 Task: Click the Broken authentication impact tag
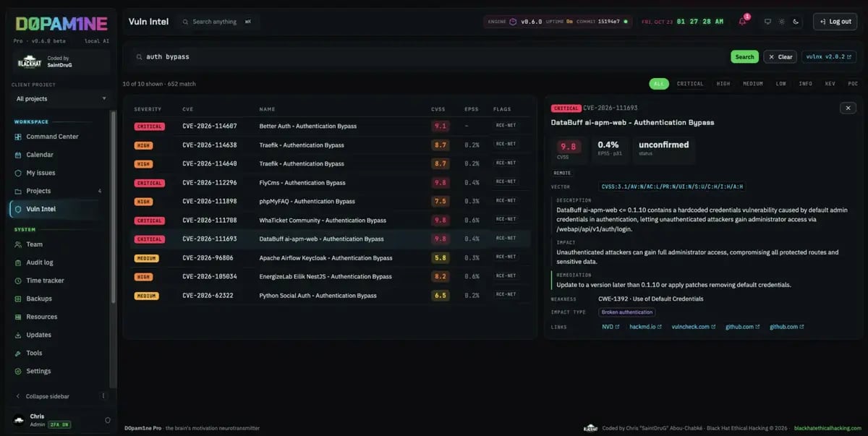click(627, 312)
